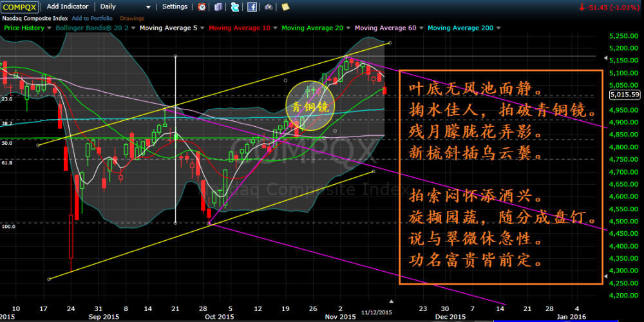The width and height of the screenshot is (644, 322).
Task: Click the Add to Portfolio link
Action: coord(92,18)
